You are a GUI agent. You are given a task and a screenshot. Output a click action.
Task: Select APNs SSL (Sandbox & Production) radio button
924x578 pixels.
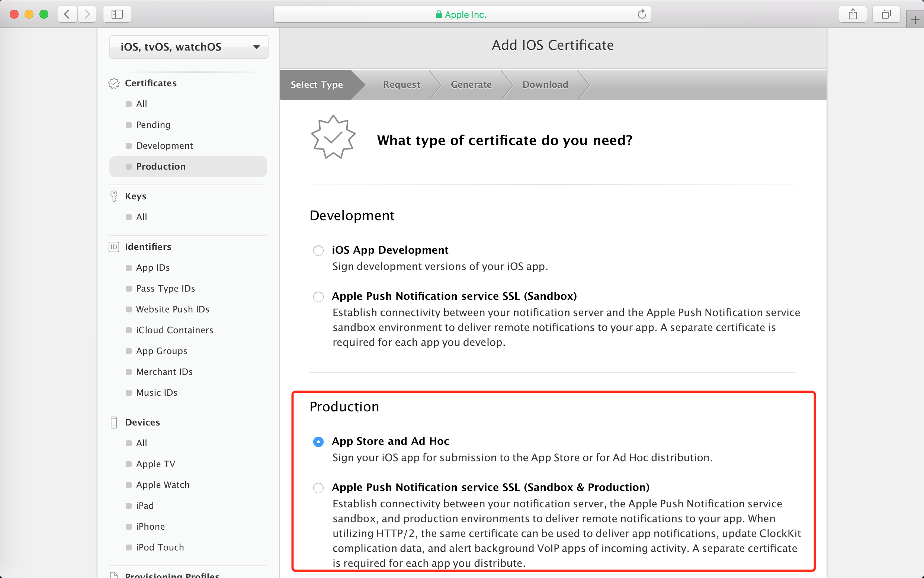click(318, 488)
